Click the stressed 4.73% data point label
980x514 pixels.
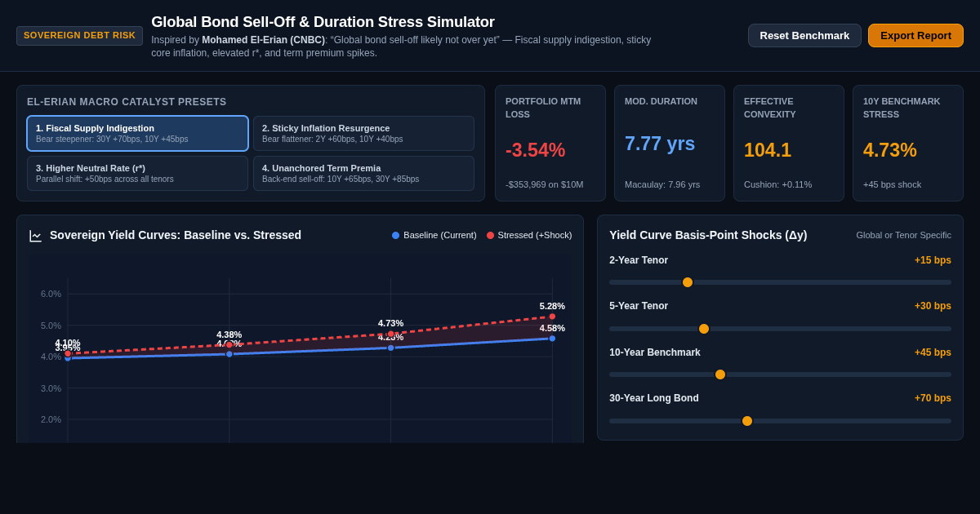[x=390, y=323]
